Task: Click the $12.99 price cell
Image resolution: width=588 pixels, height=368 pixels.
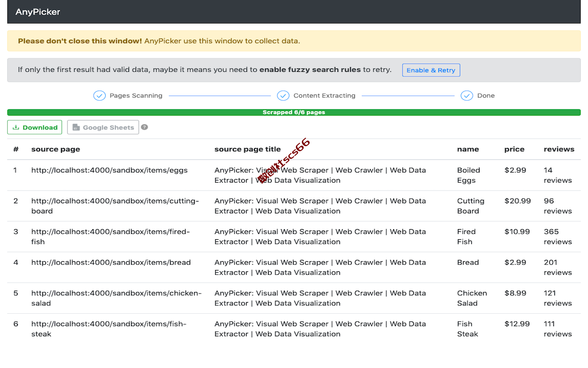Action: (517, 324)
